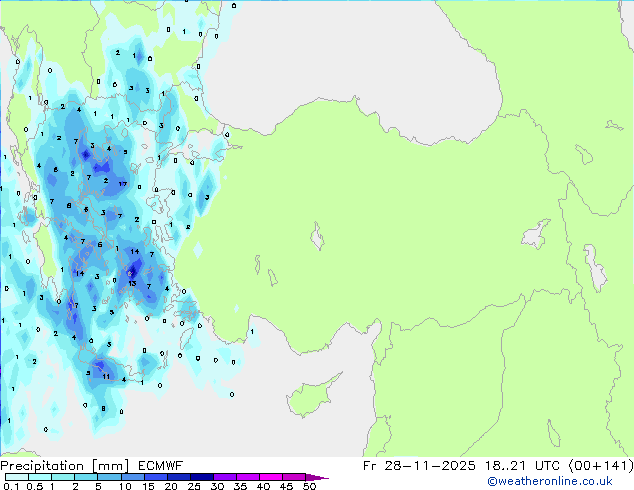Click the 30–35 mm purple legend swatch

click(x=224, y=477)
